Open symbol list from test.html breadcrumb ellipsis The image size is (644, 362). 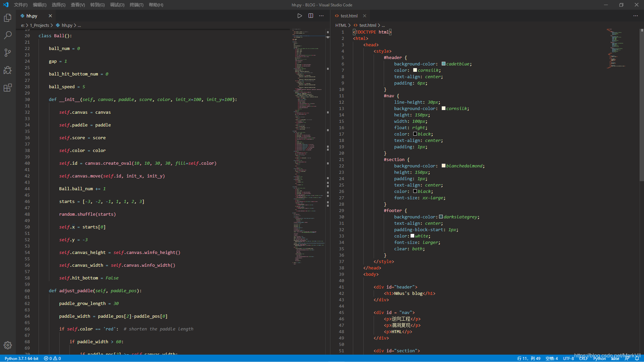pos(383,25)
